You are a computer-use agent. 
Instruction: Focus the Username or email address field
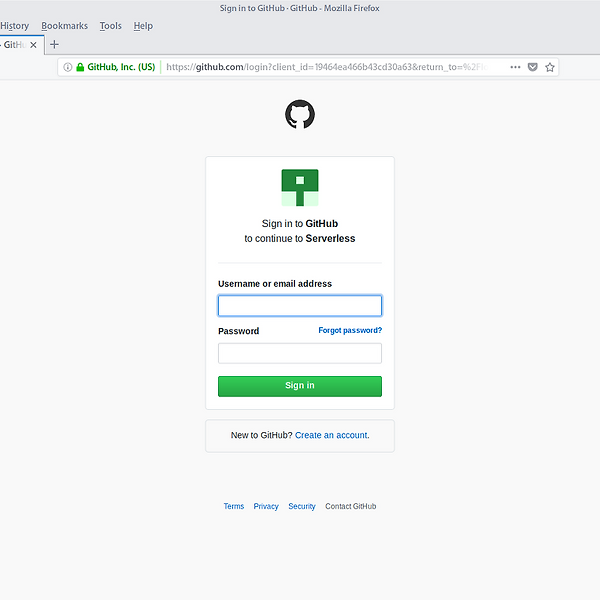[x=300, y=306]
